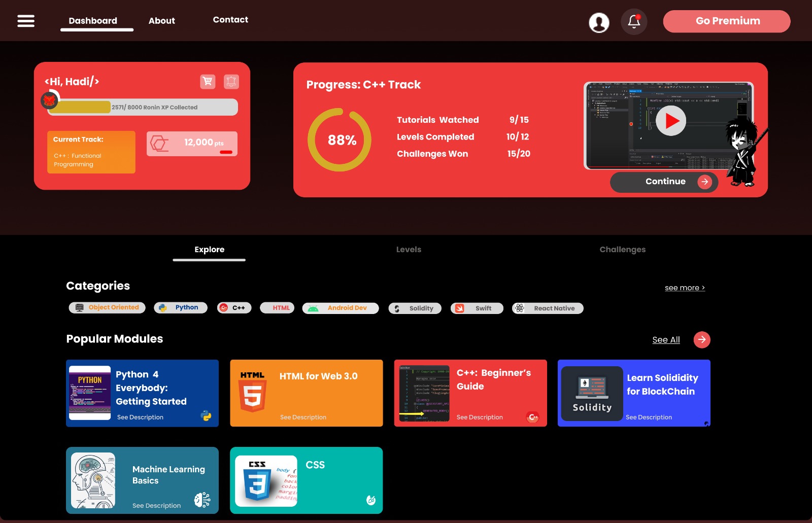
Task: Click the CSS3 logo thumbnail
Action: point(266,481)
